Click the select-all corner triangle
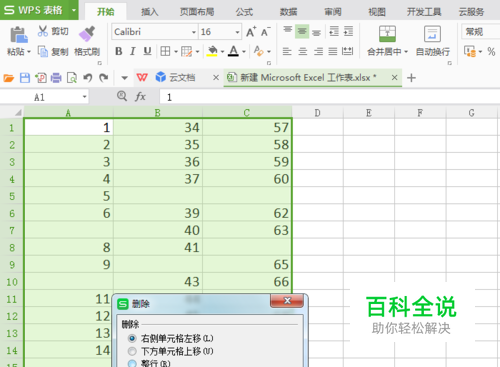 pos(18,113)
